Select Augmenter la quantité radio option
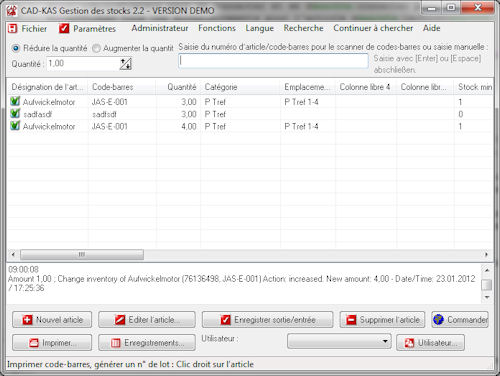 pyautogui.click(x=96, y=48)
